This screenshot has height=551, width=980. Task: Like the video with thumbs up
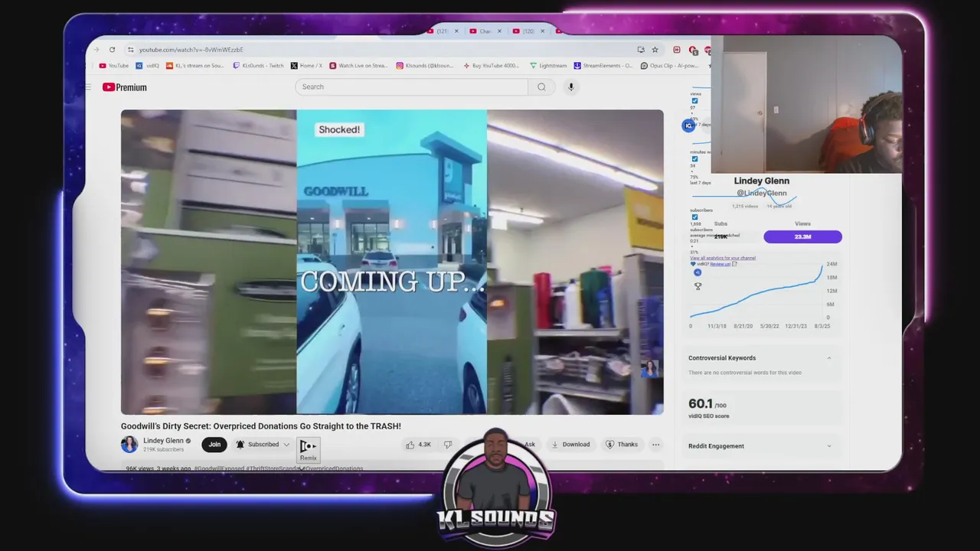coord(418,445)
